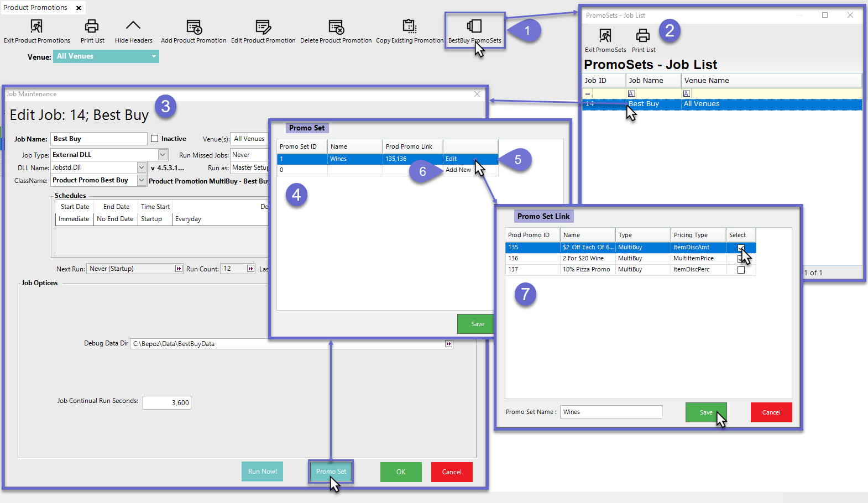
Task: Click Job Continual Run Seconds field
Action: pos(167,402)
